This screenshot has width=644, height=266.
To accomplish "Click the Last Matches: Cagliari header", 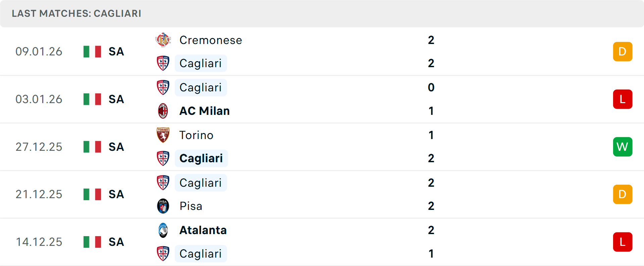I will tap(76, 13).
